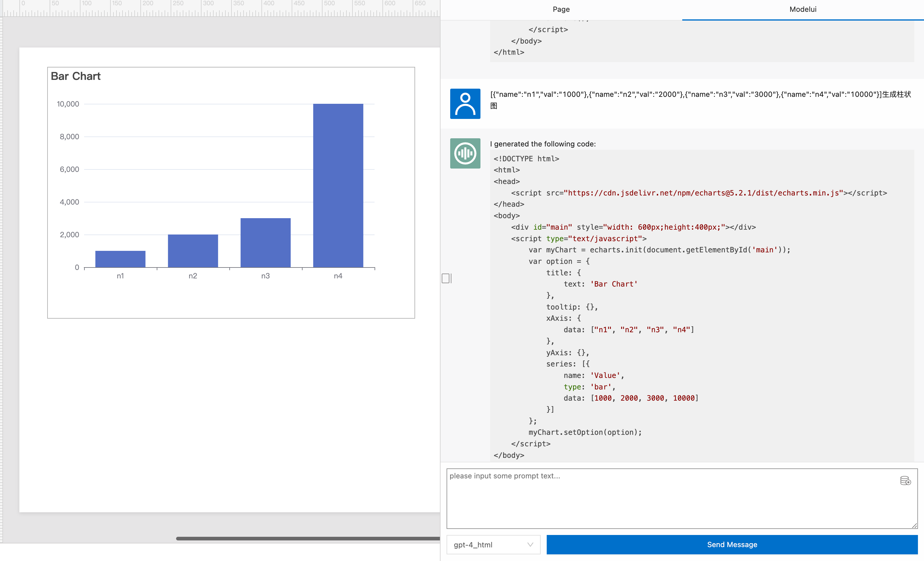The width and height of the screenshot is (924, 561).
Task: Switch to the Page tab
Action: click(x=561, y=9)
